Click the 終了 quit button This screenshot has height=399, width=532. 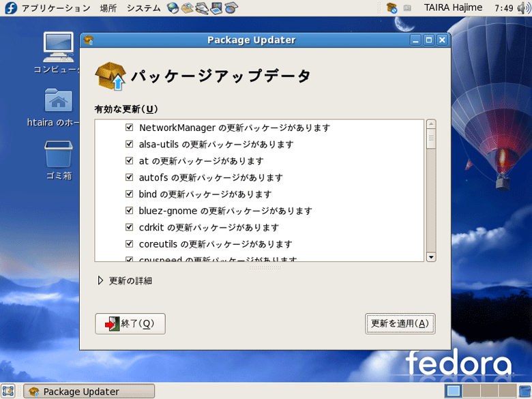point(130,323)
